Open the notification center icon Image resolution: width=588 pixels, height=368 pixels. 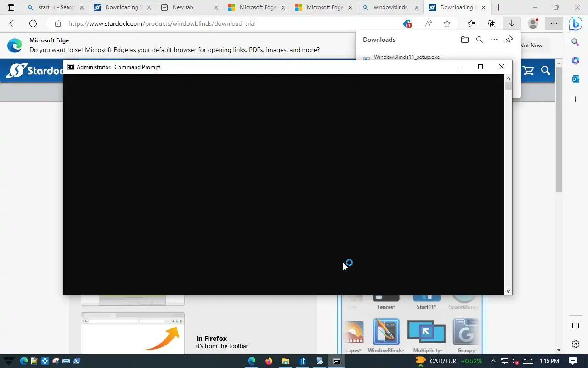tap(573, 361)
